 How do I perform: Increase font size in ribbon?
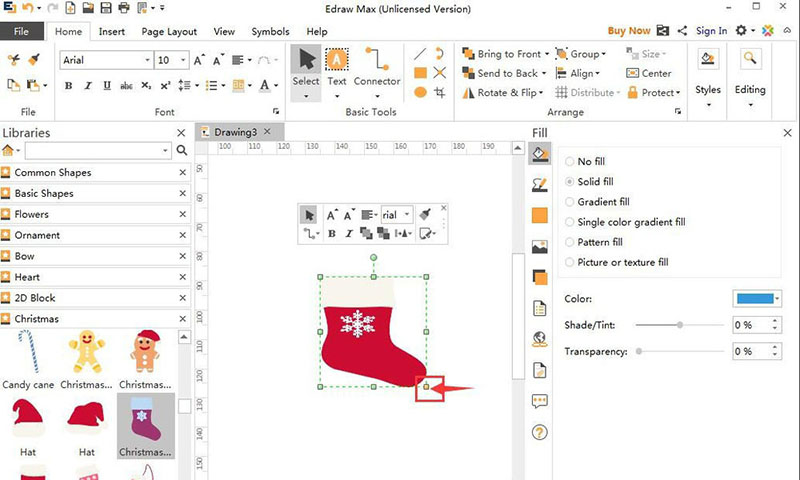click(199, 60)
